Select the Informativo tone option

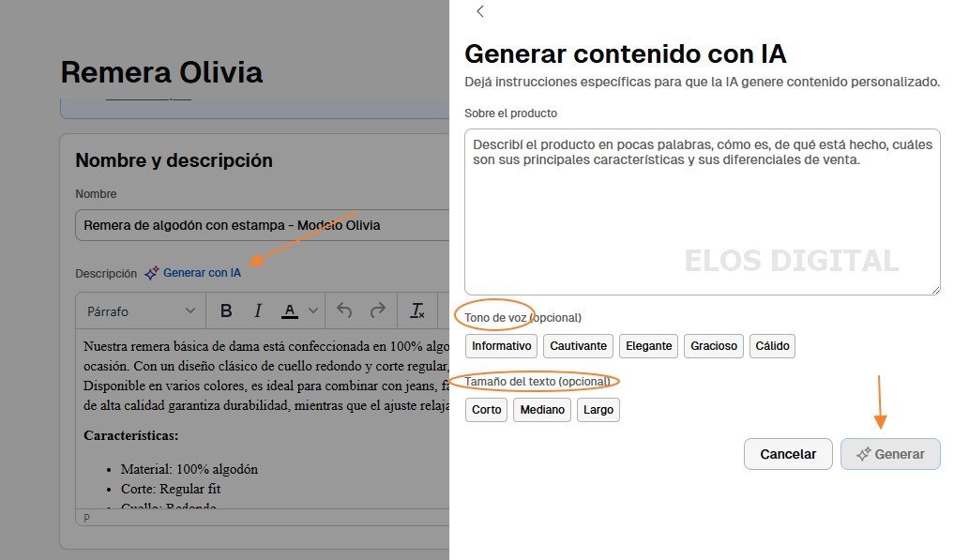point(501,346)
